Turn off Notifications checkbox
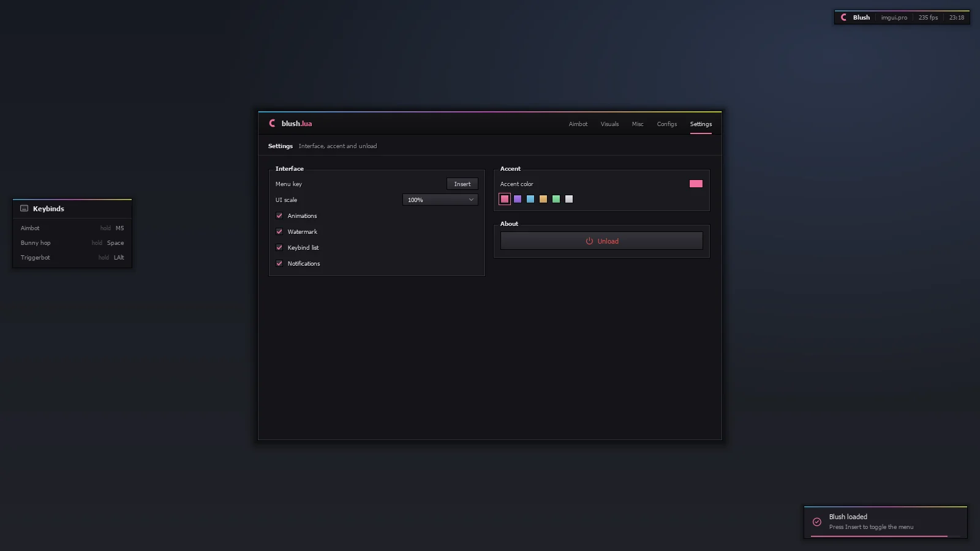 [x=279, y=263]
